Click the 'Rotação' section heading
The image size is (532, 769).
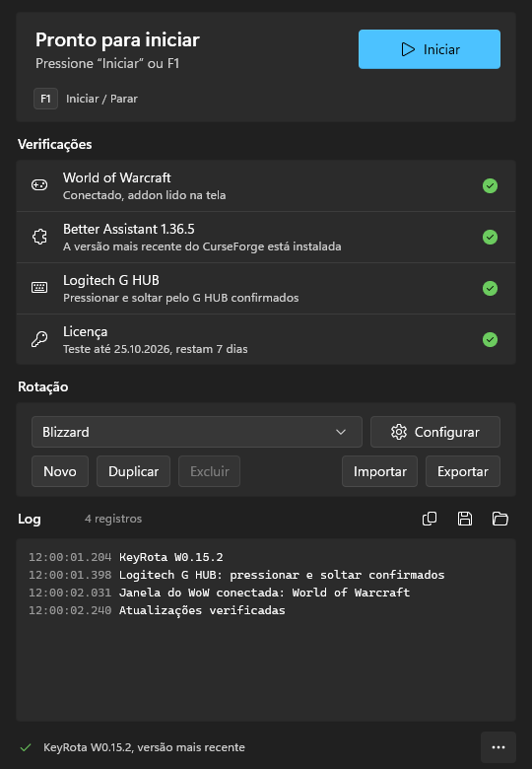tap(43, 386)
